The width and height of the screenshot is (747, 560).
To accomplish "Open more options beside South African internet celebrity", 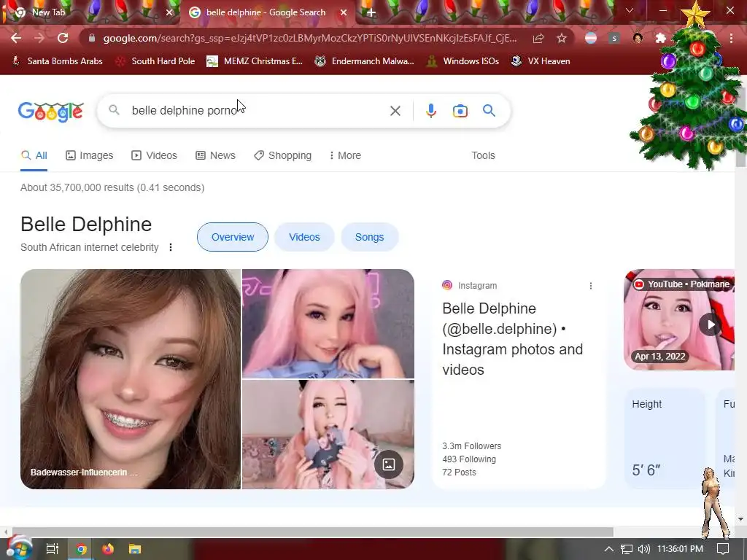I will (x=171, y=247).
